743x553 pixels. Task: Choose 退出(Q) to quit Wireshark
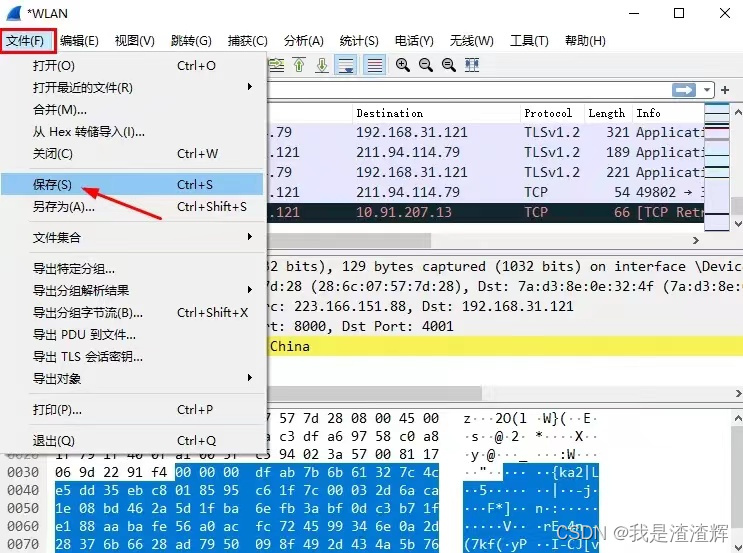coord(132,441)
